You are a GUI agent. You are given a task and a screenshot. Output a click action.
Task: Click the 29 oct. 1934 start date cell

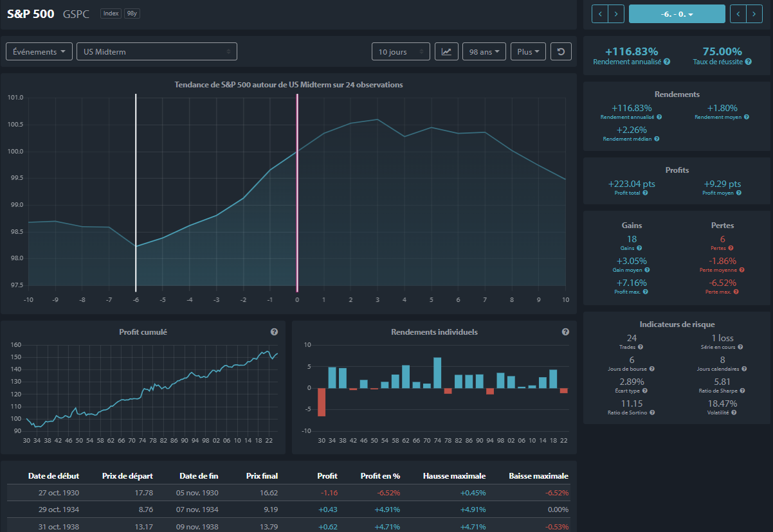tap(58, 510)
